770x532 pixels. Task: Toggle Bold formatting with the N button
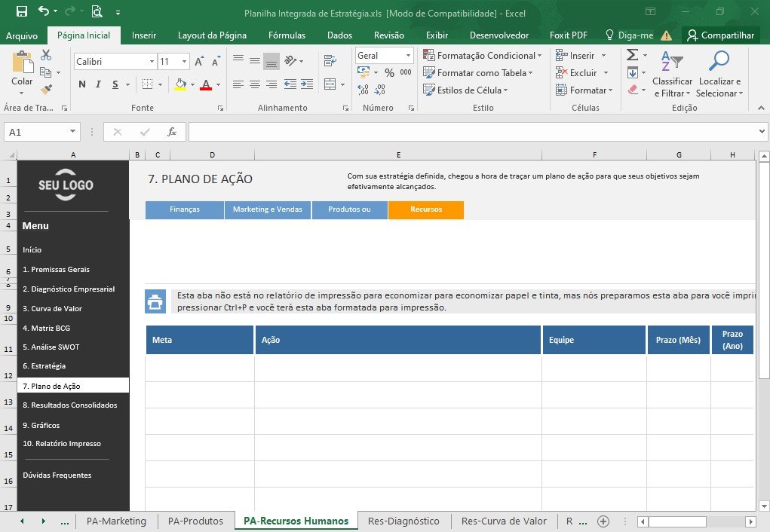[82, 84]
